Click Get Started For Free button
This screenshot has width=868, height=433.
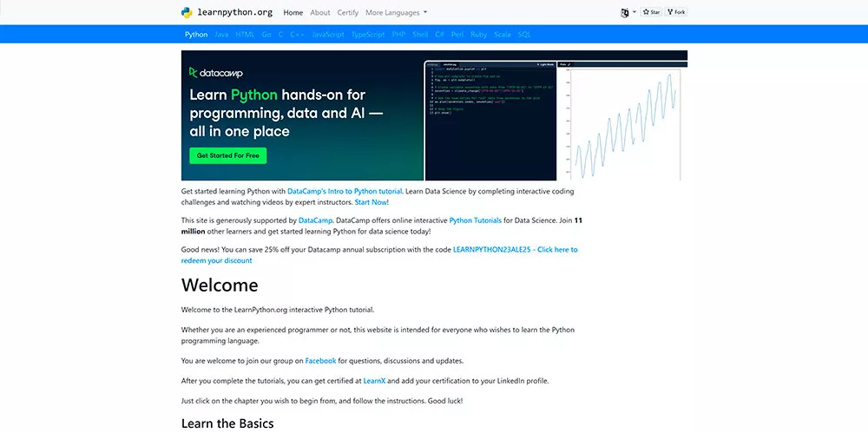coord(228,155)
